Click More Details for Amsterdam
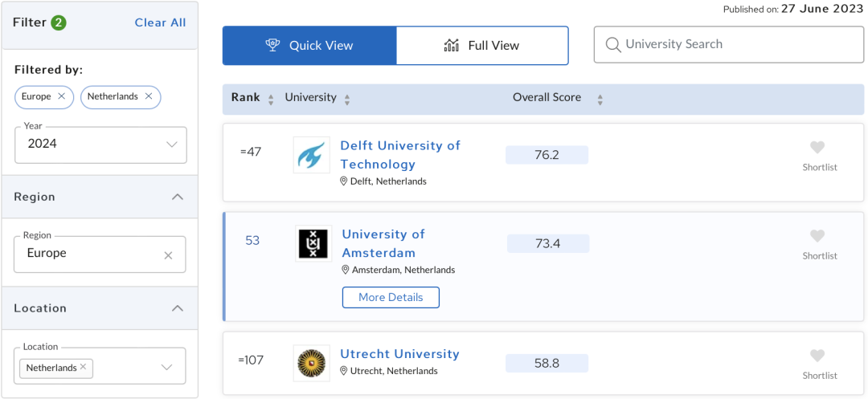The width and height of the screenshot is (868, 399). click(391, 297)
